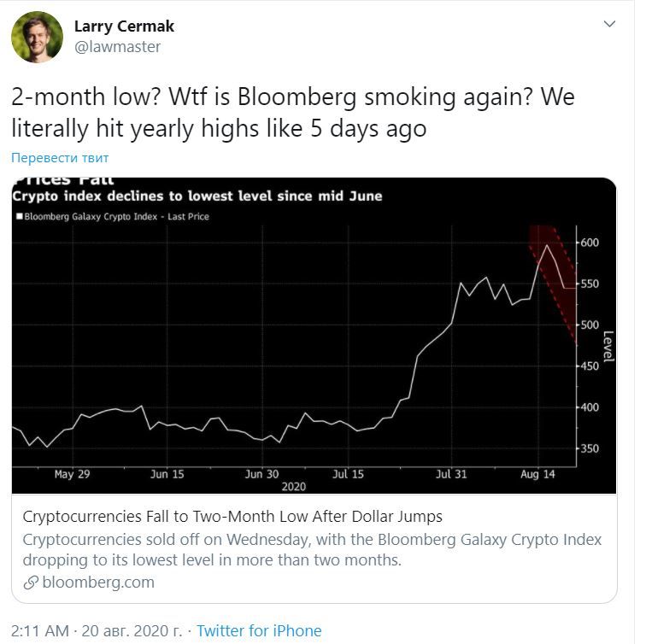The height and width of the screenshot is (644, 646).
Task: Click the "Aug 14" x-axis date label
Action: click(537, 475)
